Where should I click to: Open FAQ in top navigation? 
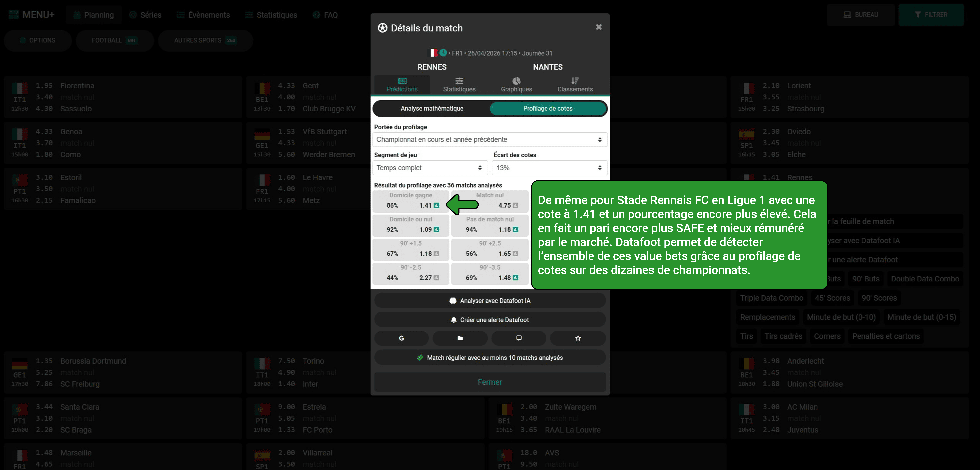(x=325, y=15)
